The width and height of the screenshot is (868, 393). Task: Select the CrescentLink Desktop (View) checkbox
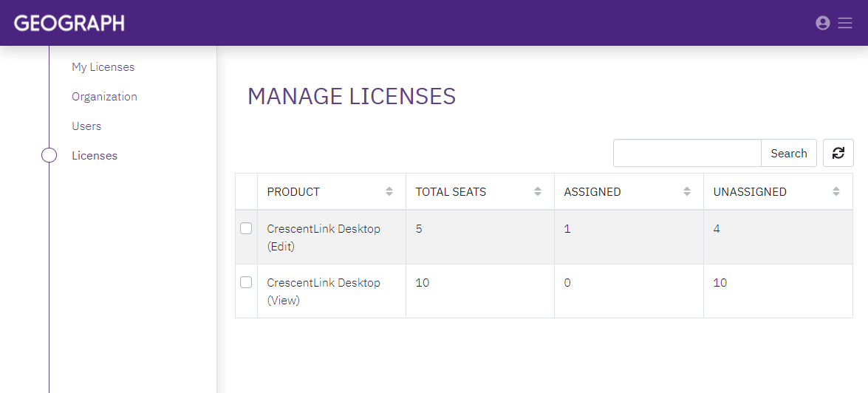point(246,282)
